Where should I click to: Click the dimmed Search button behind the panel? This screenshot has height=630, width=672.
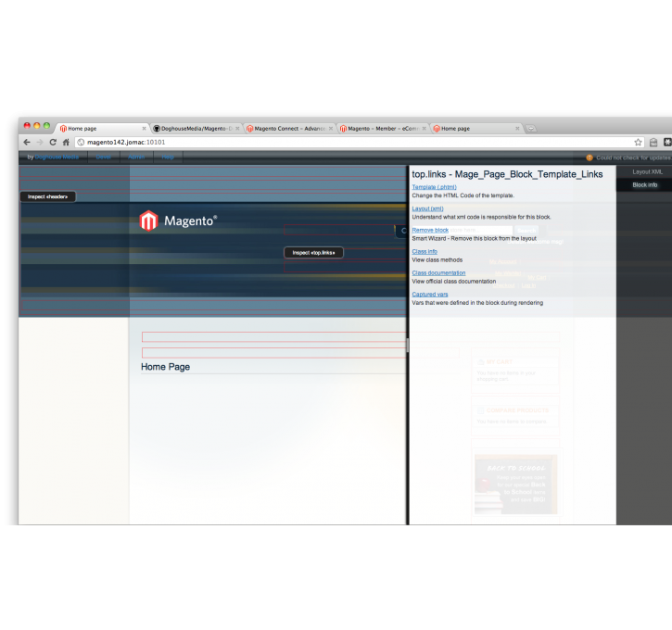click(x=526, y=231)
